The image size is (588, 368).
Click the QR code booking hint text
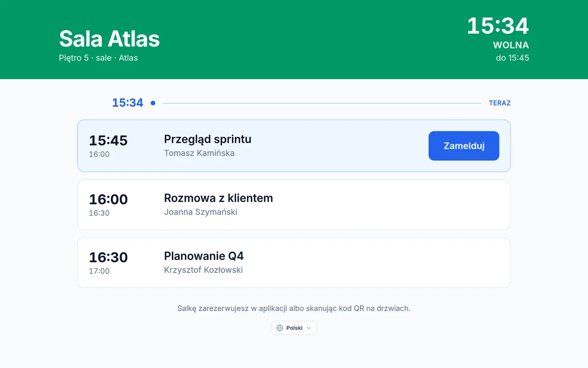tap(294, 308)
